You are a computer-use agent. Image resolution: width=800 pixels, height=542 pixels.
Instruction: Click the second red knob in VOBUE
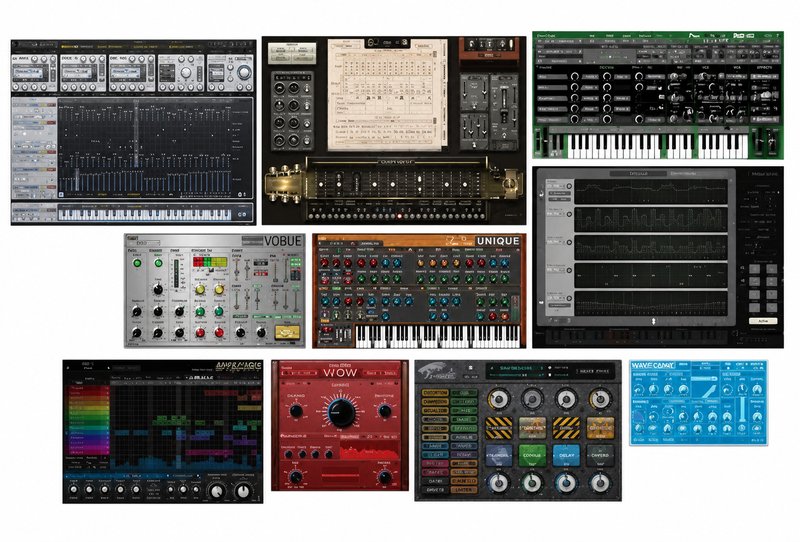click(x=219, y=333)
